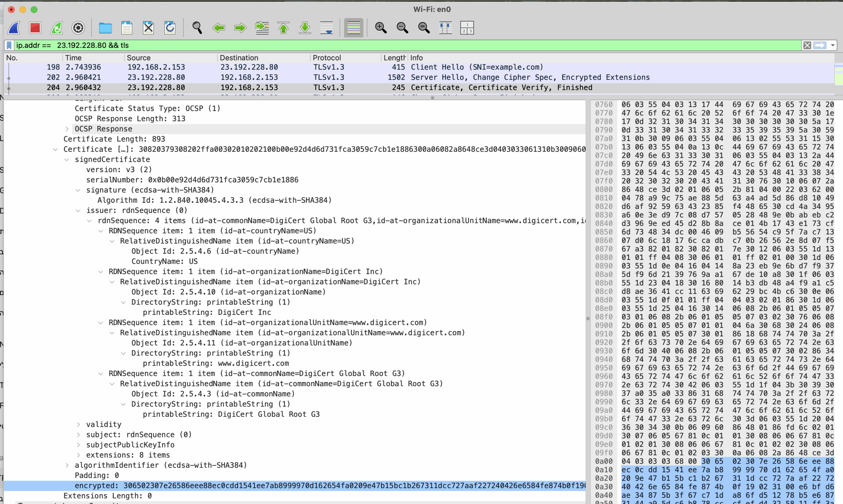The image size is (843, 504).
Task: Zoom out the main window text
Action: (x=402, y=28)
